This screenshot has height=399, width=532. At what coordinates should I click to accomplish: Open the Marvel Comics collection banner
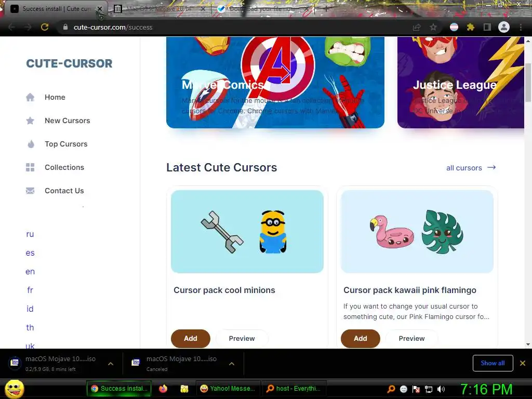(275, 83)
